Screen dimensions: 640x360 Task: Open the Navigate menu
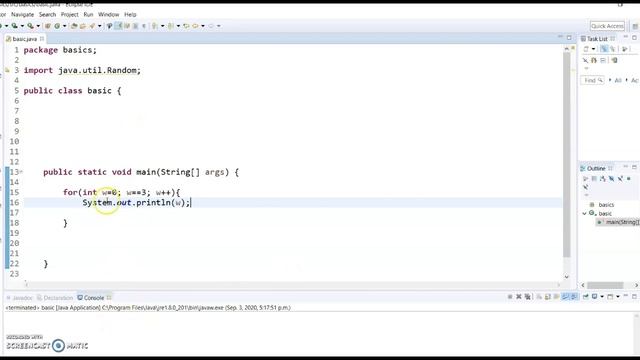click(22, 14)
